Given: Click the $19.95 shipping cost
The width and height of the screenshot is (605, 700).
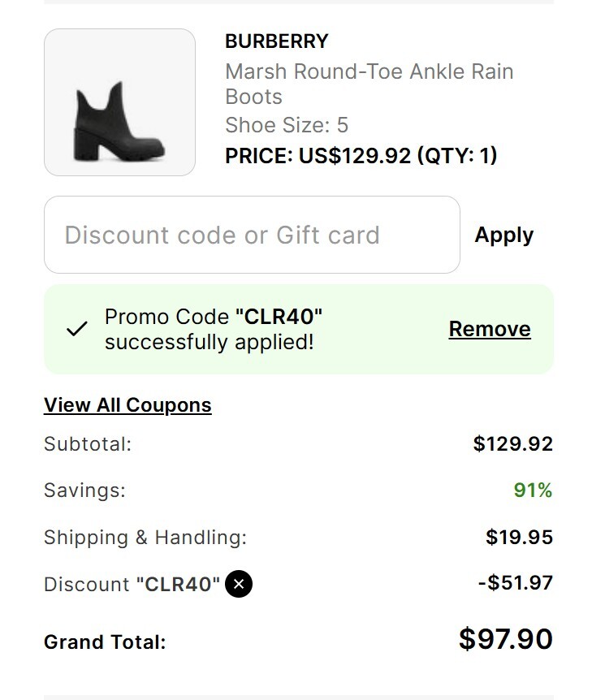Looking at the screenshot, I should point(519,538).
